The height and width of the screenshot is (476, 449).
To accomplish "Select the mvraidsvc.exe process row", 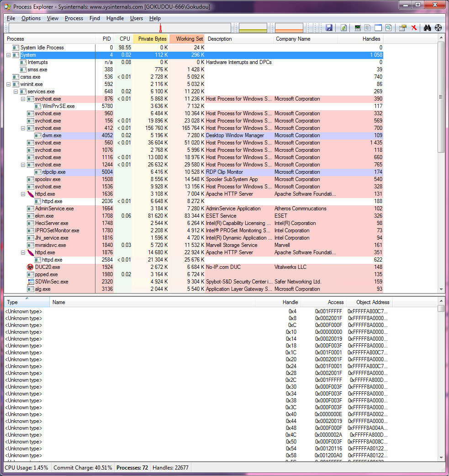I will tap(194, 245).
